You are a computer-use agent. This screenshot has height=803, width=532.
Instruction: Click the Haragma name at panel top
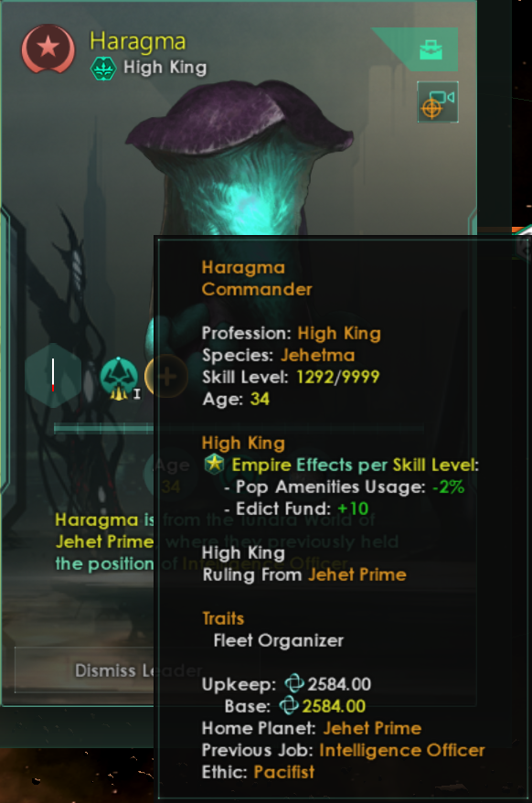(x=138, y=41)
